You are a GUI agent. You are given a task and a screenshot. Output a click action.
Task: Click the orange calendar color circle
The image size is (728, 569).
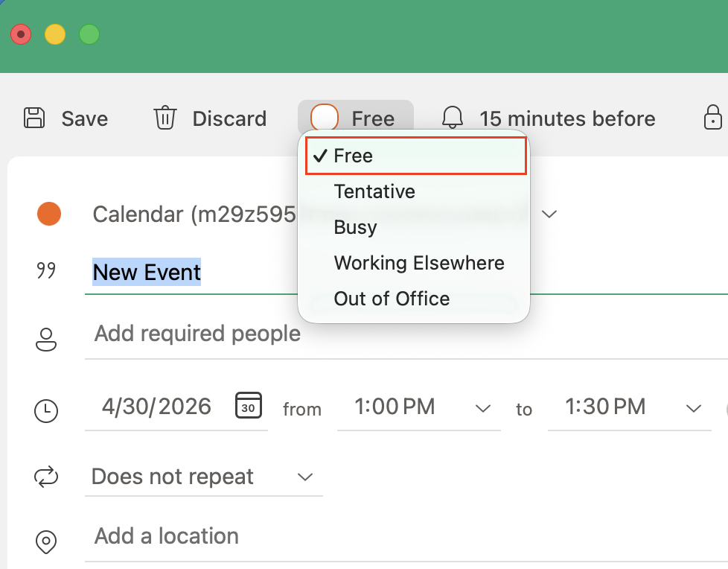(x=49, y=214)
